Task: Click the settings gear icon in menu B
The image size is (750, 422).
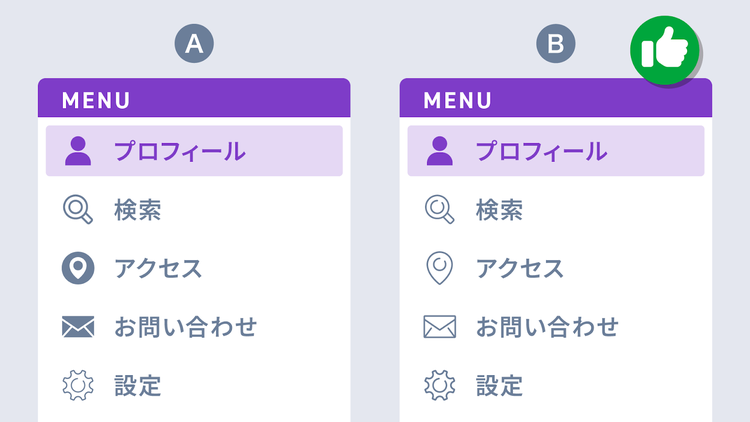Action: [x=439, y=385]
